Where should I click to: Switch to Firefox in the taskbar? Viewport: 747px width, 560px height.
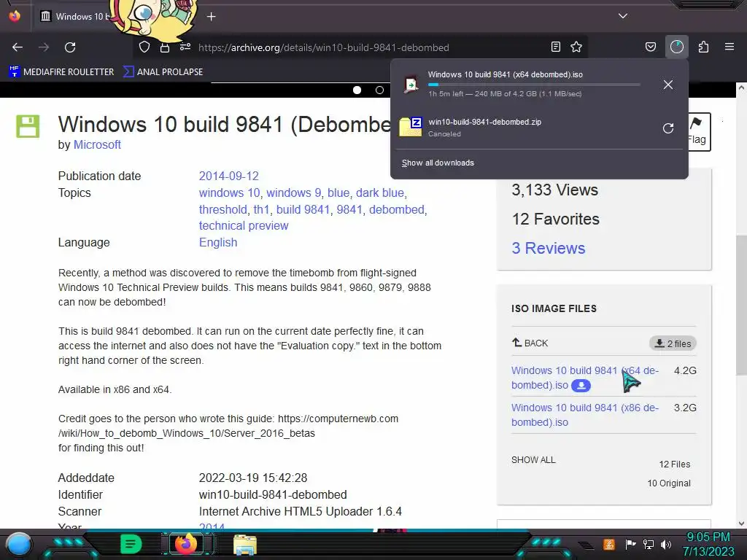click(186, 544)
